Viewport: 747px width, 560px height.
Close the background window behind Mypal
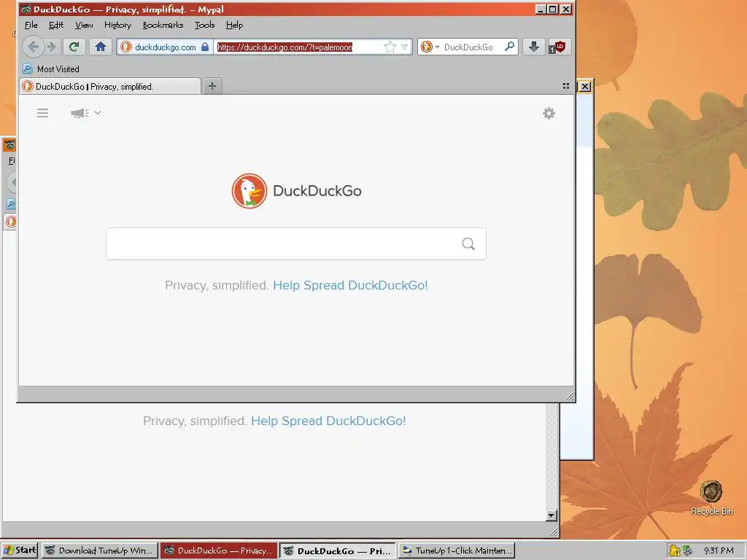pyautogui.click(x=584, y=87)
